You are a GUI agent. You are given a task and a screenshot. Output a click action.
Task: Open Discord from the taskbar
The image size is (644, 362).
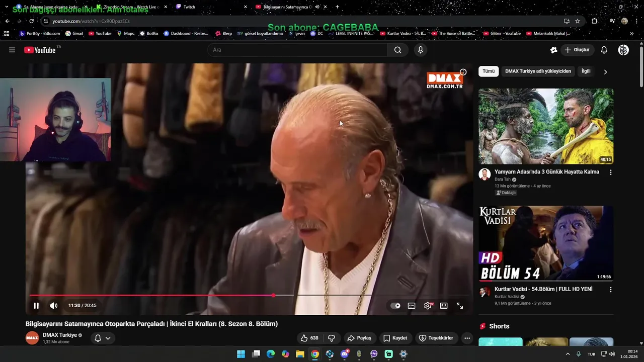pos(345,354)
